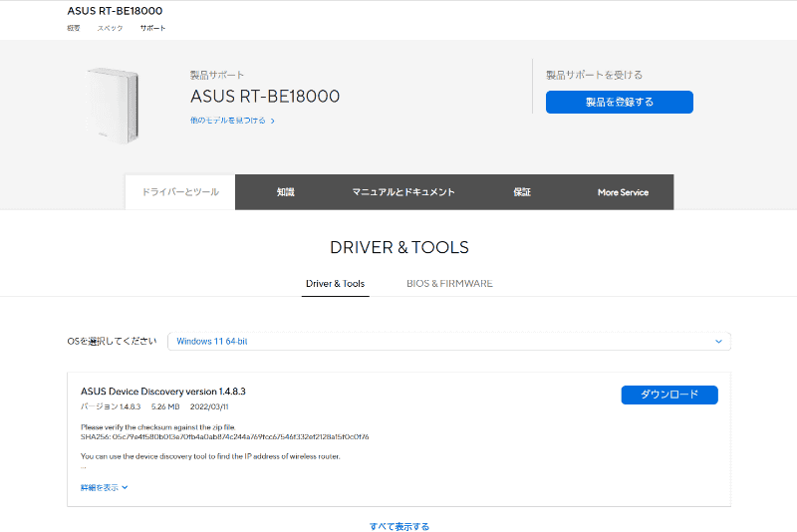The height and width of the screenshot is (532, 797).
Task: Open the 概要 overview tab
Action: pyautogui.click(x=74, y=28)
